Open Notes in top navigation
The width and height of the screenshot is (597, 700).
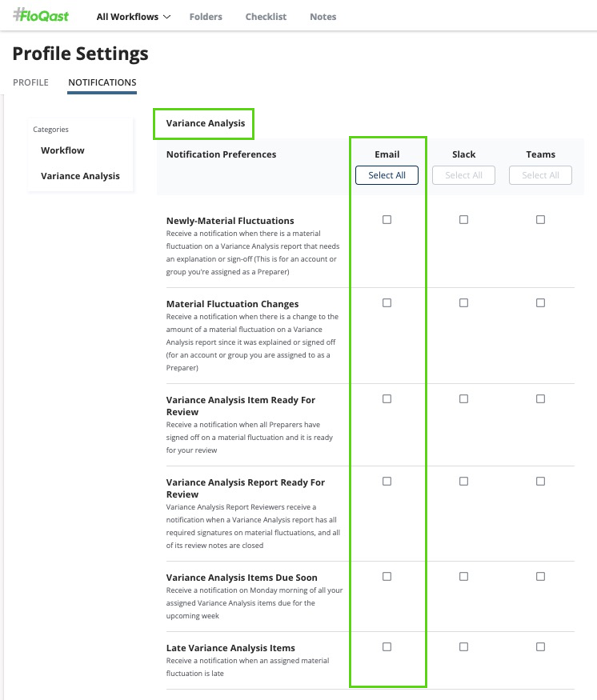pyautogui.click(x=323, y=17)
